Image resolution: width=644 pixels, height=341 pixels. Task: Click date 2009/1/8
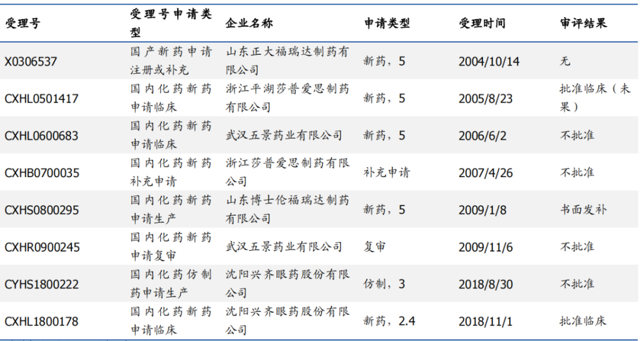click(482, 210)
